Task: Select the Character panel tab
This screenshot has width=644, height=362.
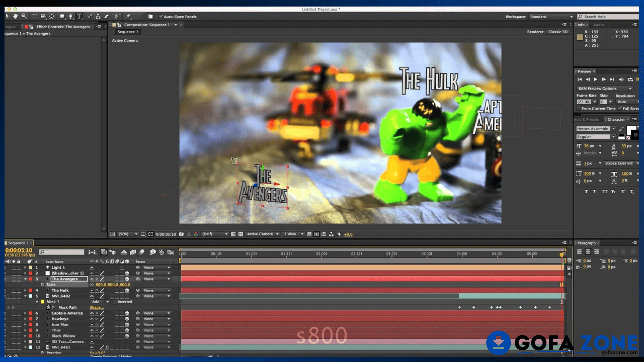Action: tap(616, 119)
